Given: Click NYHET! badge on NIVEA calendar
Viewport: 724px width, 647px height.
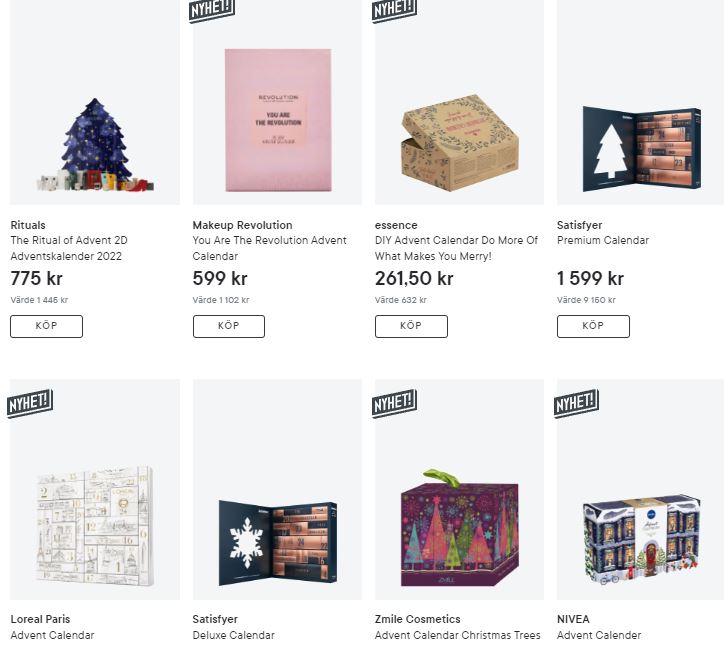Looking at the screenshot, I should (x=576, y=403).
